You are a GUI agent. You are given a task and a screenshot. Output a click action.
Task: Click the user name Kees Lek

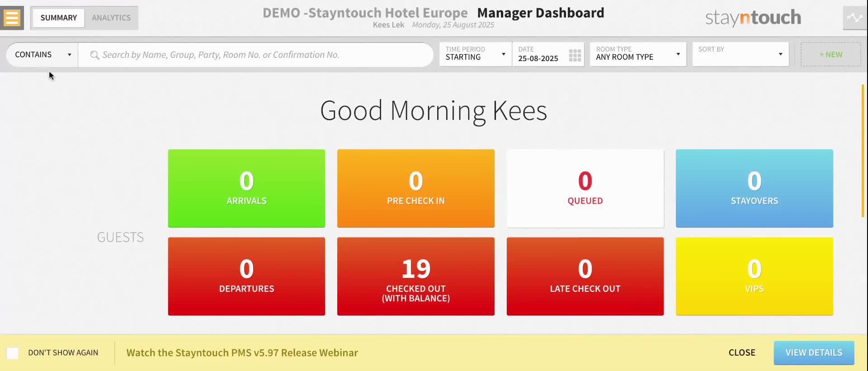tap(388, 25)
